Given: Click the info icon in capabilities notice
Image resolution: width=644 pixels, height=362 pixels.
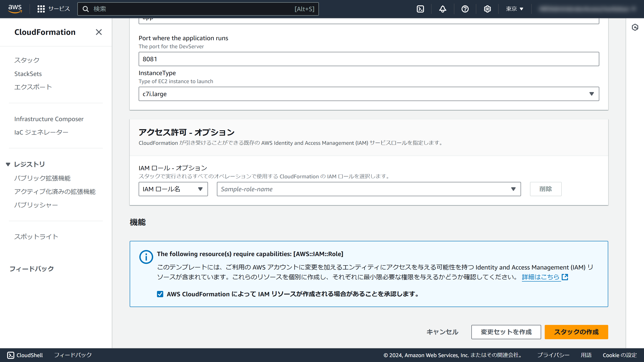Looking at the screenshot, I should pyautogui.click(x=146, y=257).
